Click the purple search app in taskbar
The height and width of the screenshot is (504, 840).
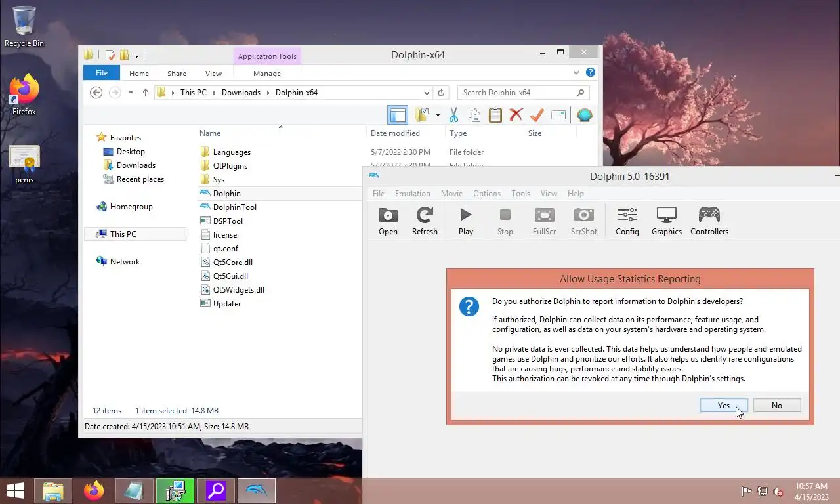tap(216, 491)
